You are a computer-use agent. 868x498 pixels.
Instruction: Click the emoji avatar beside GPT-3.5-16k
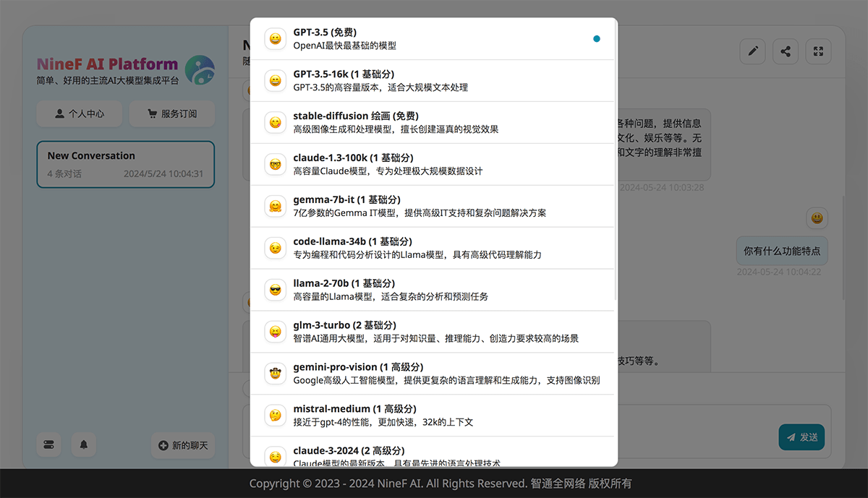click(x=275, y=81)
